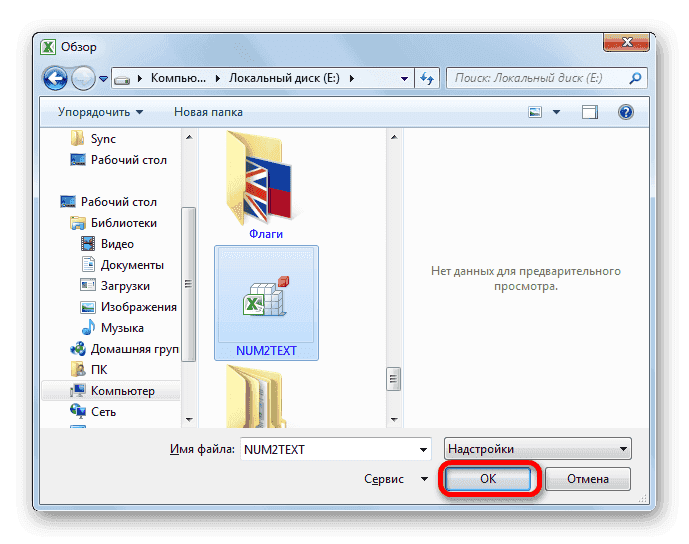Open address bar history dropdown
Screen dimensions: 689x544
(404, 79)
